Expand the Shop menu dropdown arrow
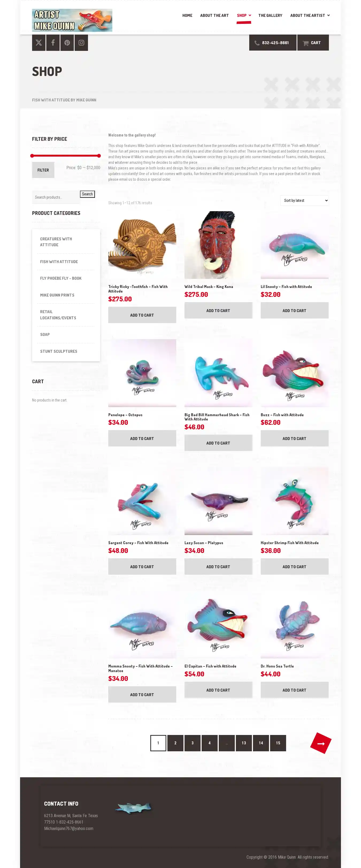This screenshot has width=361, height=868. [x=250, y=16]
